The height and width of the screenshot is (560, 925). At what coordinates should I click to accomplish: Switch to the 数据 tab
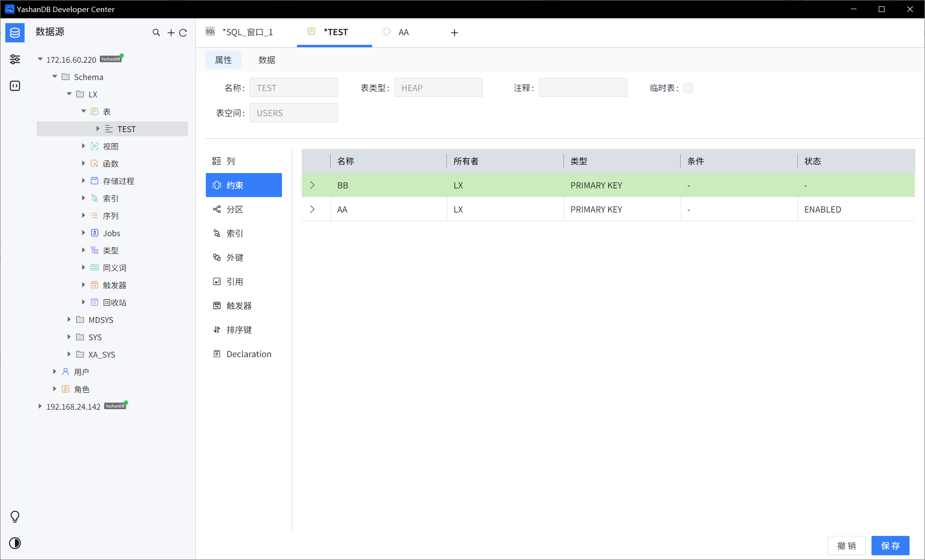pos(267,60)
